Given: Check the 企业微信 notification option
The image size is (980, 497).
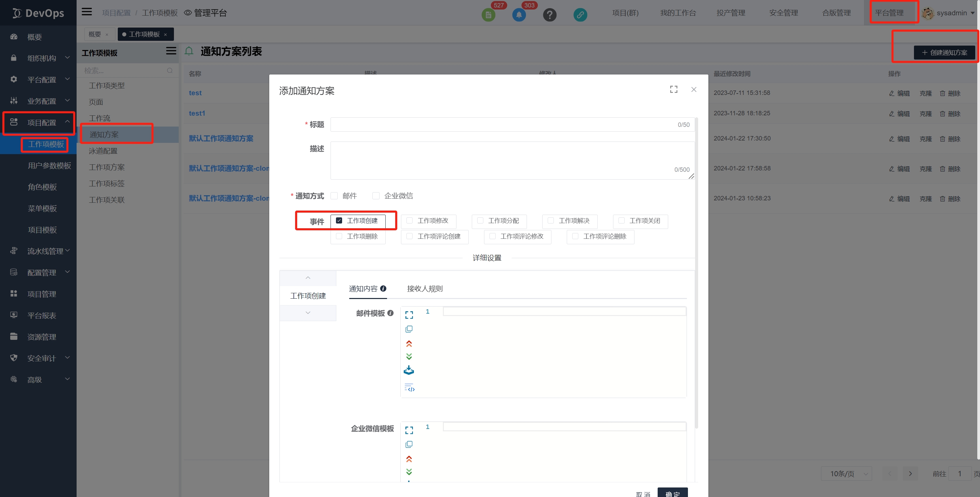Looking at the screenshot, I should point(376,196).
